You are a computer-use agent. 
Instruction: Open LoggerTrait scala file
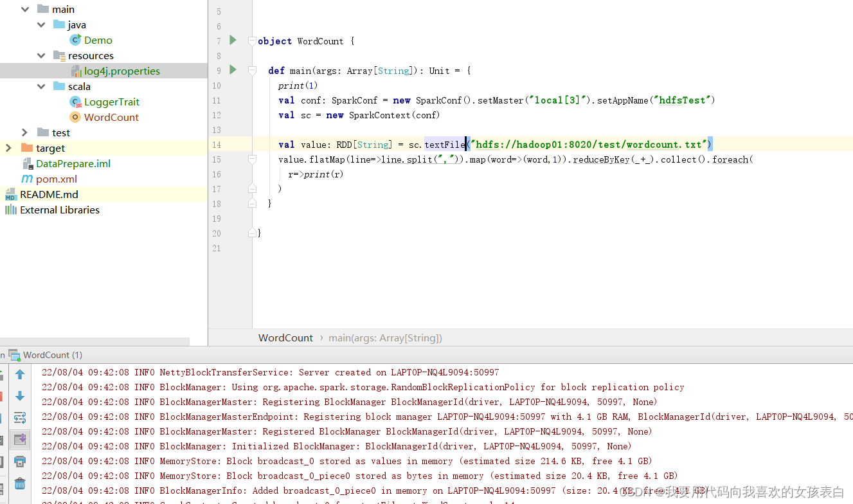point(111,102)
